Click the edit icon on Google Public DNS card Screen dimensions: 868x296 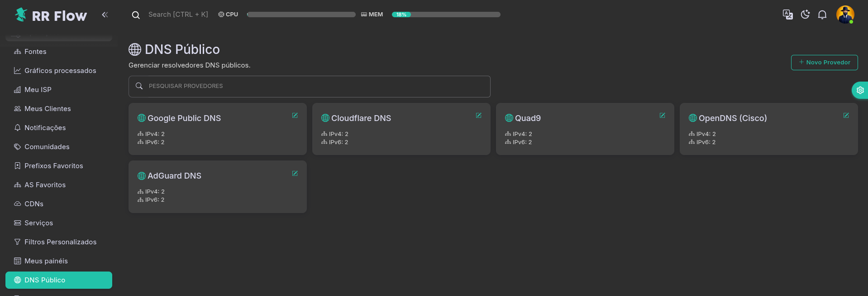(295, 116)
